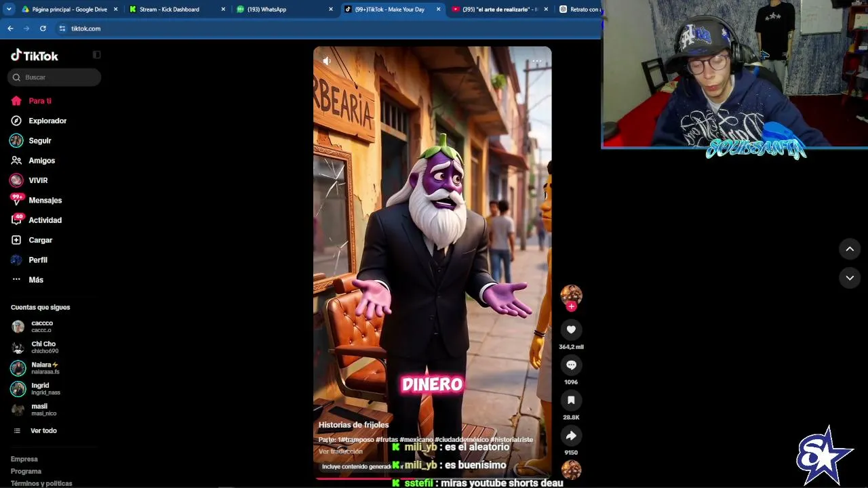Switch to the WhatsApp tab
Screen dimensions: 868x488
[x=285, y=9]
